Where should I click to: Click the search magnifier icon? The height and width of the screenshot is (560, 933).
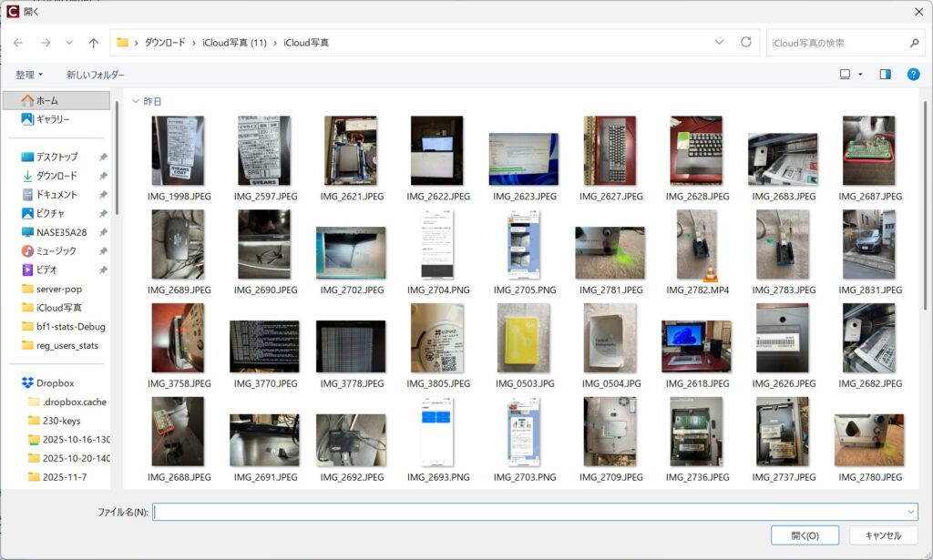click(914, 43)
